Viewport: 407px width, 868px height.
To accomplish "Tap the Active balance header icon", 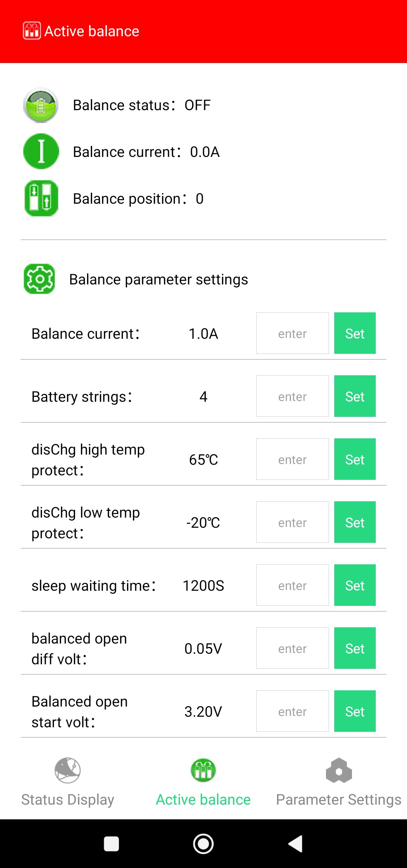I will pos(32,31).
